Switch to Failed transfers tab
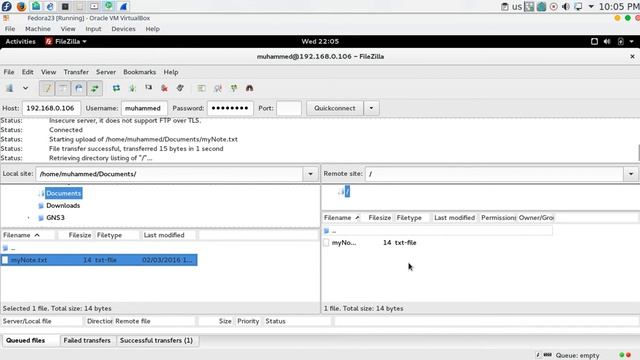Screen dimensions: 640x360 (x=87, y=340)
